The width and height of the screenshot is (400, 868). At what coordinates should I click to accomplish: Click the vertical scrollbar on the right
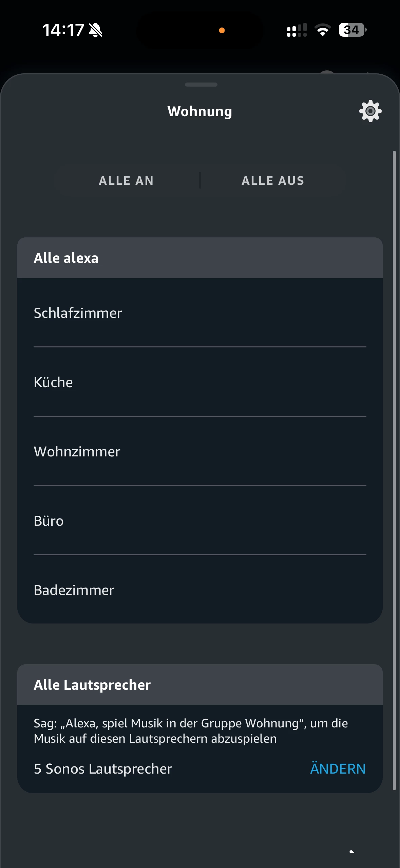(394, 470)
